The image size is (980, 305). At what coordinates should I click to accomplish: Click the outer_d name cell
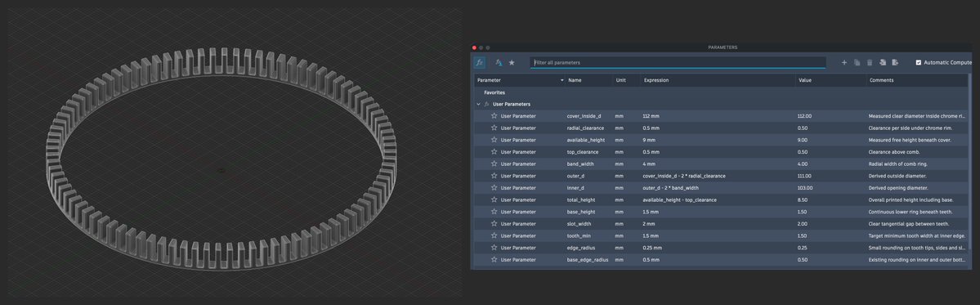pos(575,176)
